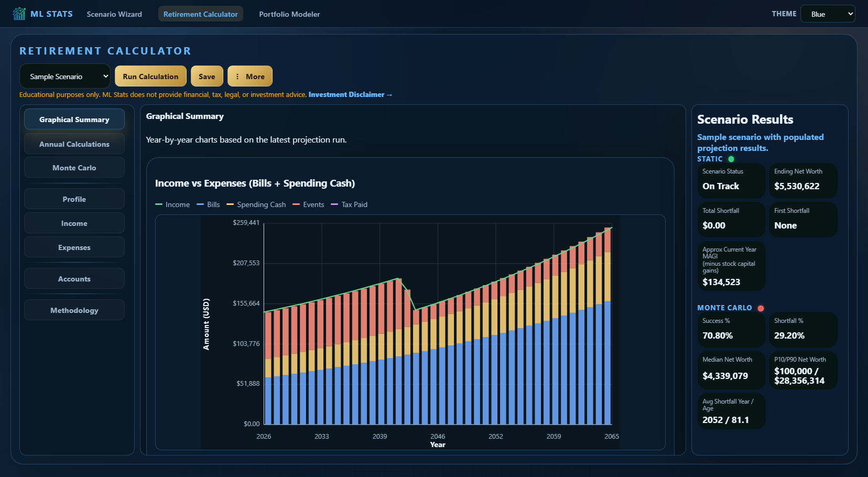Viewport: 868px width, 477px height.
Task: Open the Accounts section
Action: [74, 279]
